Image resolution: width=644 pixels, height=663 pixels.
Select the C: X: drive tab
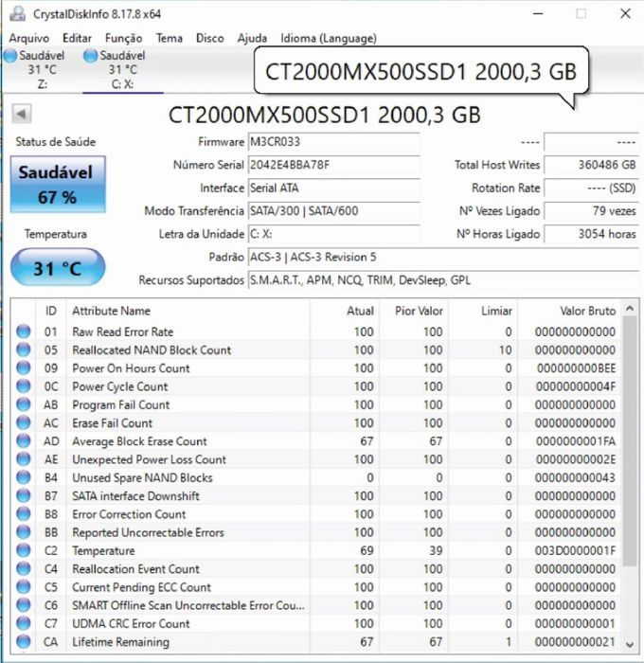122,70
